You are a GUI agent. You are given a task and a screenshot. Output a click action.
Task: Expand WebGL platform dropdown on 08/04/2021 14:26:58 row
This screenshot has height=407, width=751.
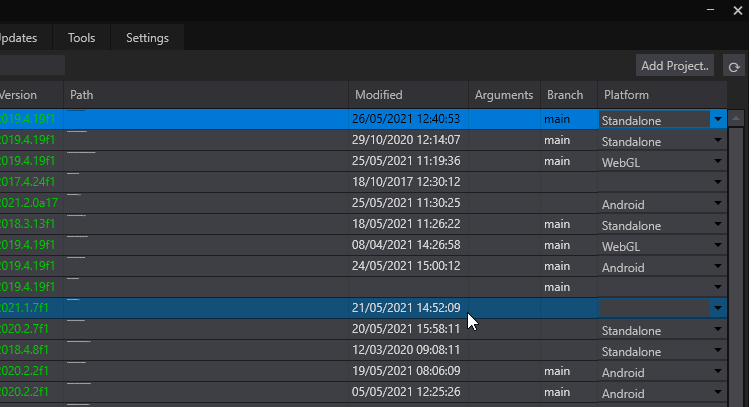click(717, 245)
